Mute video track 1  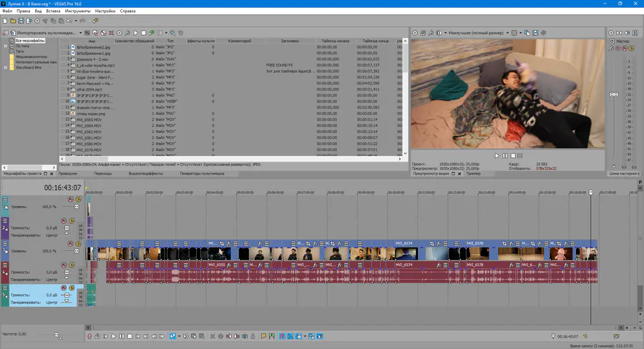70,200
